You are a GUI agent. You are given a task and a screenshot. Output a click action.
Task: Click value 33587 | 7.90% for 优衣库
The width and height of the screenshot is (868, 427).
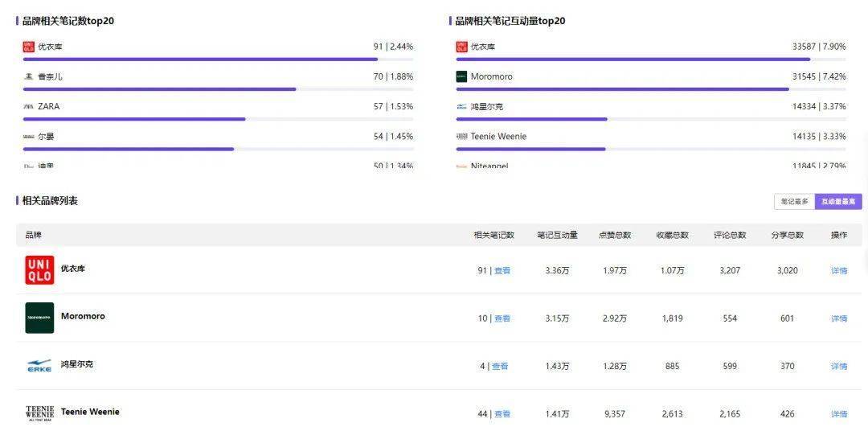click(819, 47)
